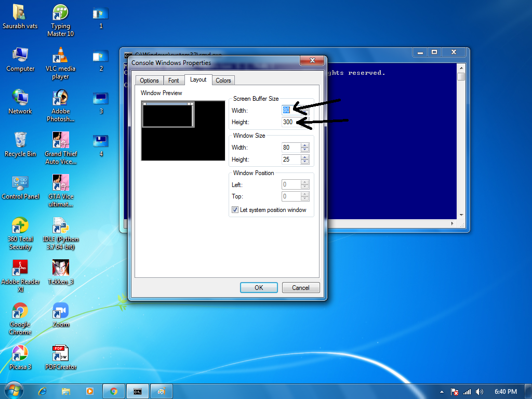
Task: Increase Window Position Left using its up arrow
Action: click(305, 182)
